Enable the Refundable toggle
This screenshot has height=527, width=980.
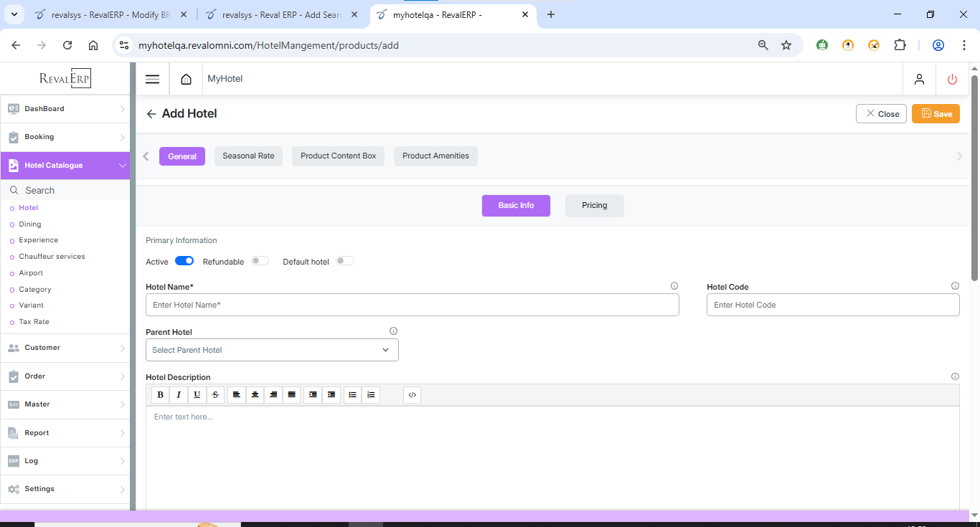point(260,261)
